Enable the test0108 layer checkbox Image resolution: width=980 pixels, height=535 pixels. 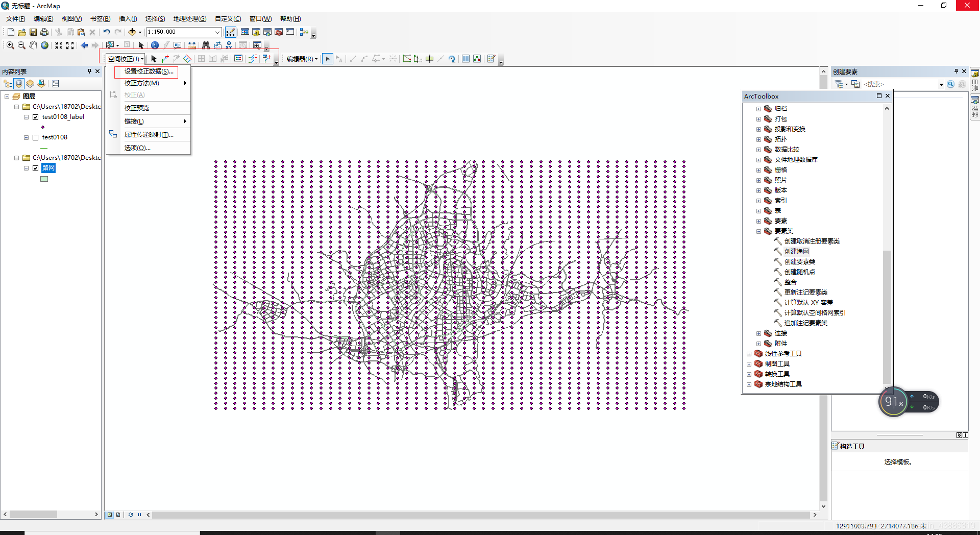click(x=36, y=137)
